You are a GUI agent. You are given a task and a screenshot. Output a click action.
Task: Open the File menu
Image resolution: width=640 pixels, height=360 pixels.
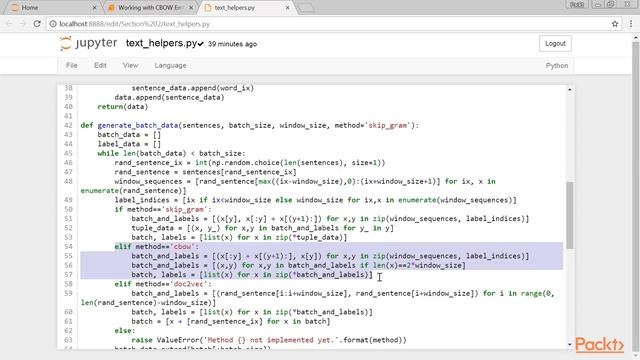coord(71,65)
